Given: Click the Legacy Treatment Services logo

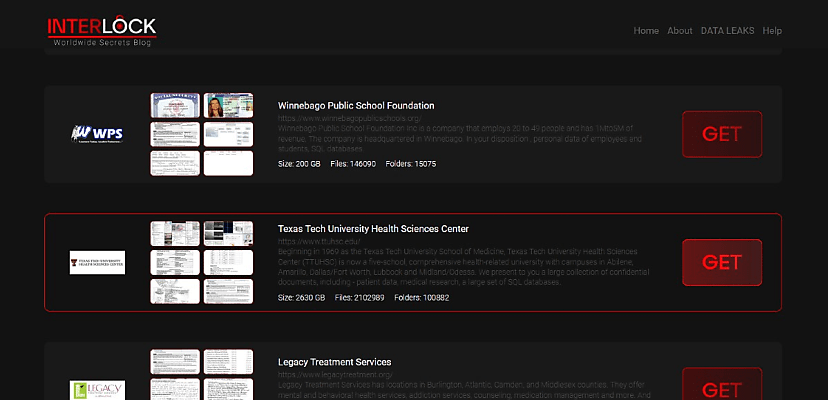Looking at the screenshot, I should point(97,390).
